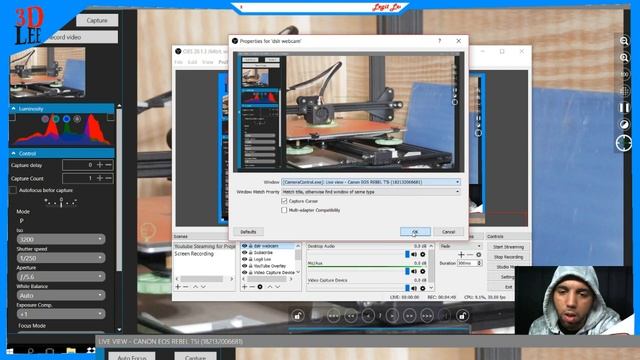Click Start Streaming in OBS Controls

pos(508,247)
